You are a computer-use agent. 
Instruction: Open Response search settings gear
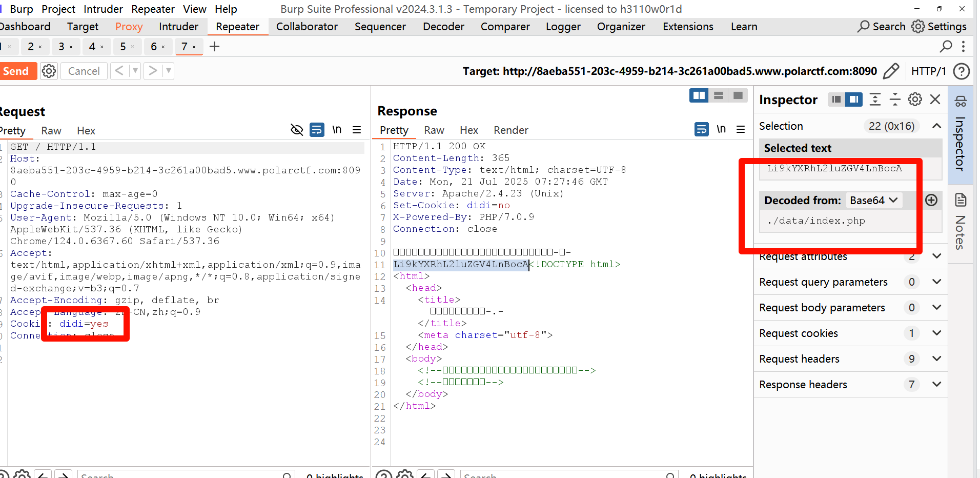405,474
